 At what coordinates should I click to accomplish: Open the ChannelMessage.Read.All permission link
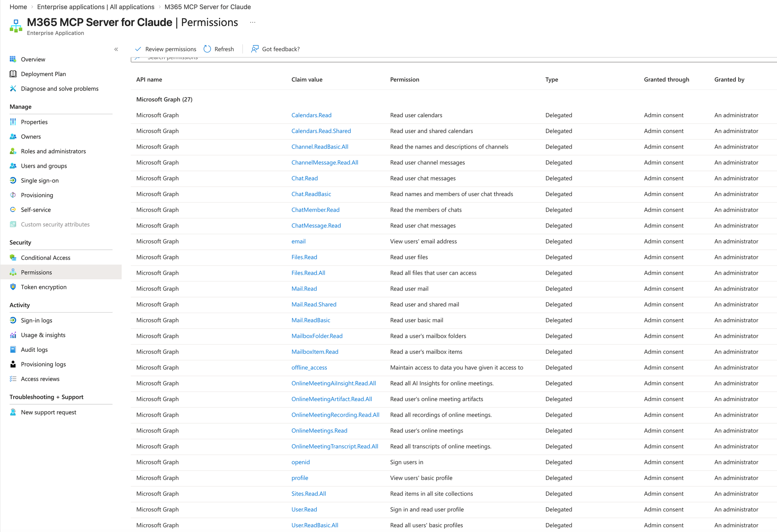tap(325, 162)
